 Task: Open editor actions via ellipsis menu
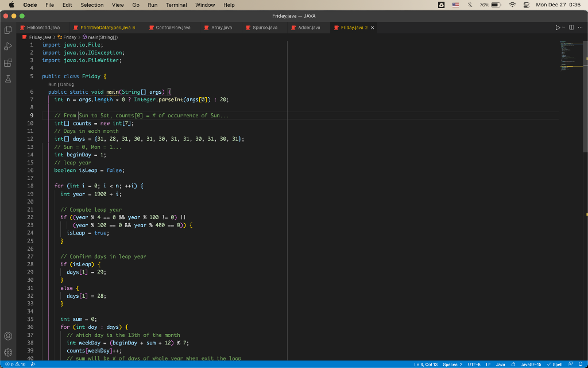(579, 26)
